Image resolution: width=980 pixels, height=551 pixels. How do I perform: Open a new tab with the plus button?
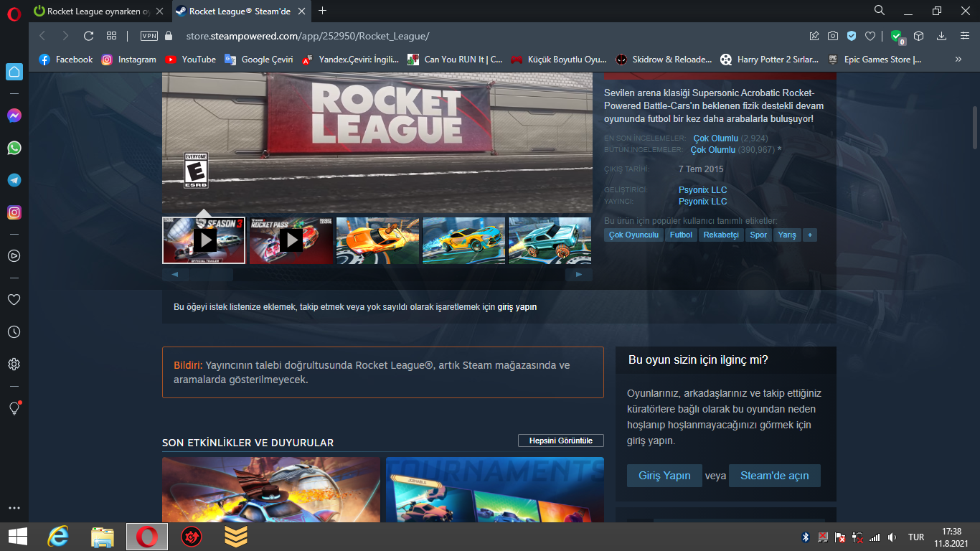[x=323, y=11]
